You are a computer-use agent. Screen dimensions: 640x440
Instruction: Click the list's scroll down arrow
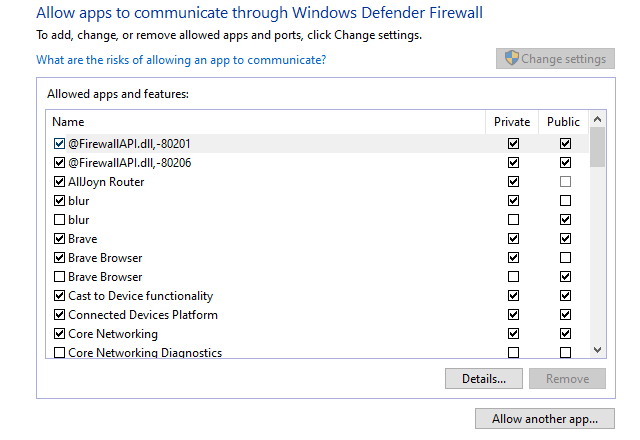(x=598, y=350)
